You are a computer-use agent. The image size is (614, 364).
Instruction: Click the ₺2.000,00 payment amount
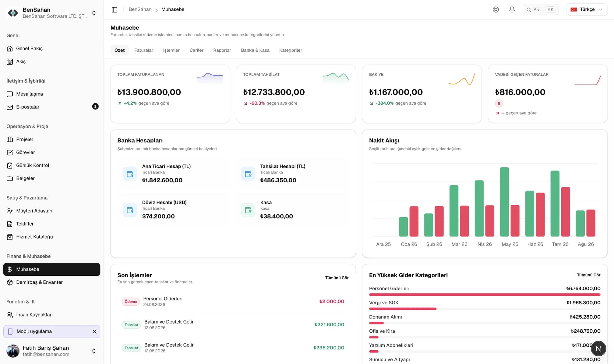click(332, 302)
